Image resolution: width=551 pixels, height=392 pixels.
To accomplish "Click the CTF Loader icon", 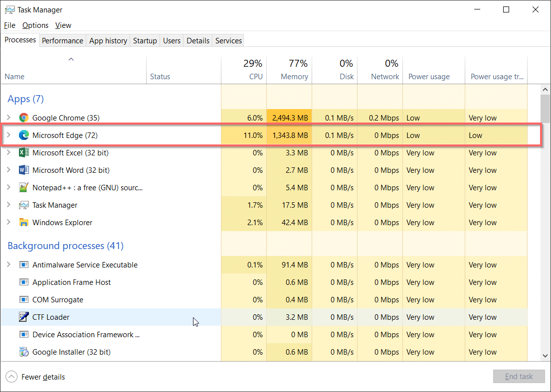I will pos(23,317).
